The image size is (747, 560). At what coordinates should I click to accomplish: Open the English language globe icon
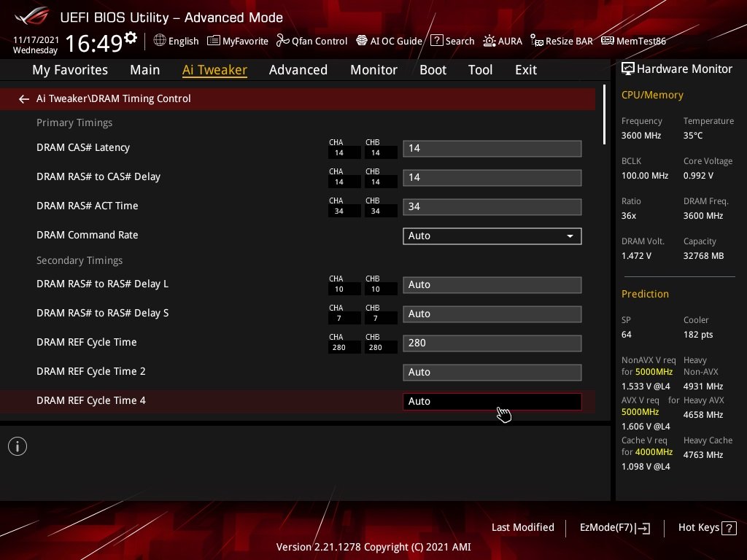(160, 41)
